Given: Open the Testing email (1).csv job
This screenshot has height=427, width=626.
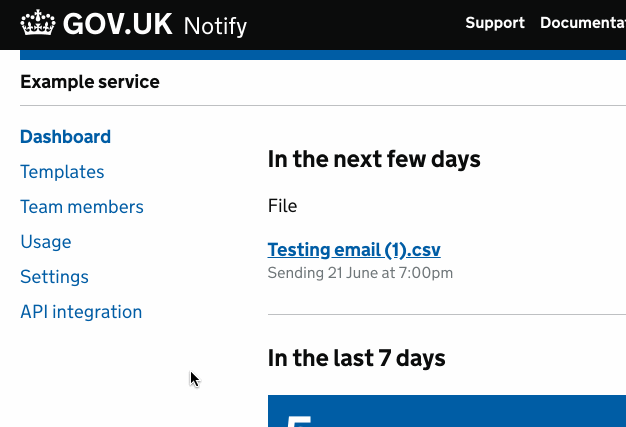Looking at the screenshot, I should [354, 250].
